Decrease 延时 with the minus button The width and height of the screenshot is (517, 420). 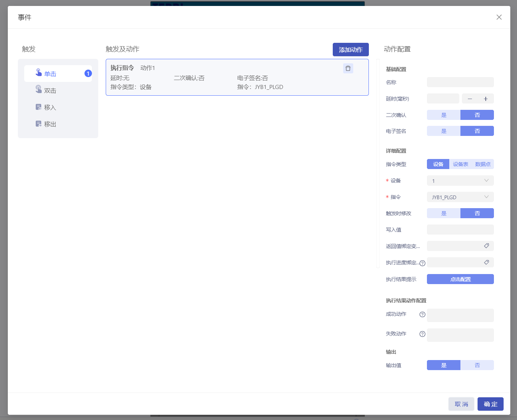[470, 99]
